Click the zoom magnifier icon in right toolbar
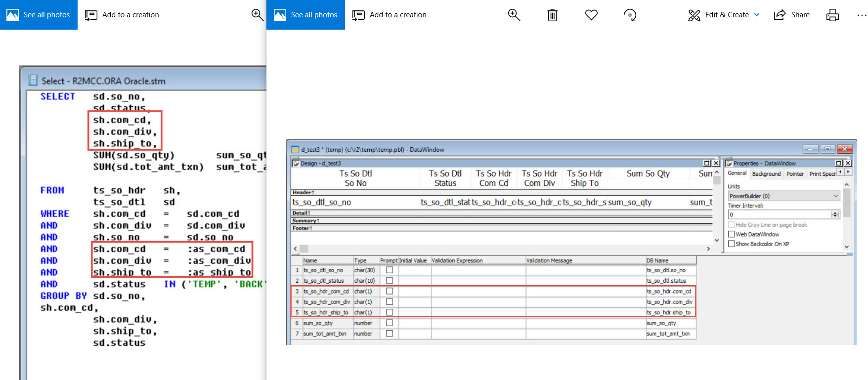Screen dimensions: 868x380 coord(514,15)
